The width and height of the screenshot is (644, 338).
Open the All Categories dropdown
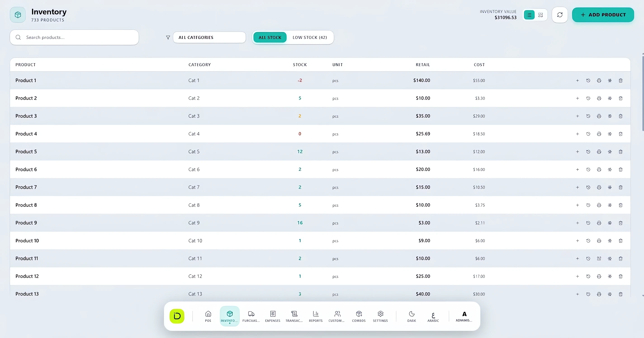point(209,38)
